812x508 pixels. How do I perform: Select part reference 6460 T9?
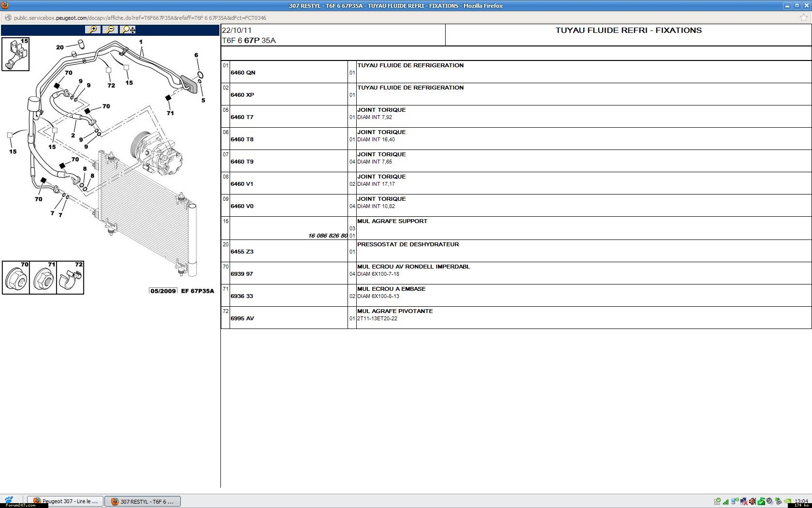pos(242,162)
